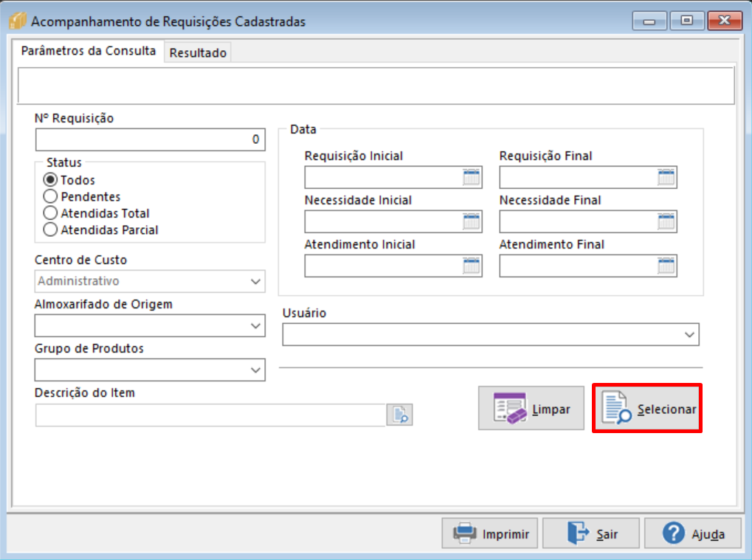Focus the Nº Requisição input field

click(150, 139)
